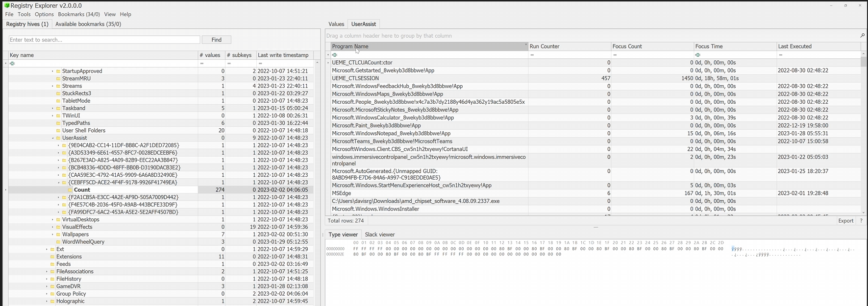Viewport: 868px width, 306px height.
Task: Click the filter operator icon under Focus Count
Action: (615, 55)
